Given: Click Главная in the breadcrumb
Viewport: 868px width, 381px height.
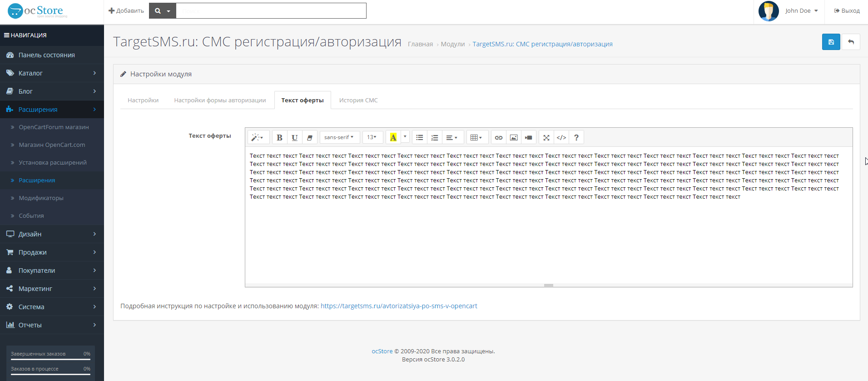Looking at the screenshot, I should tap(420, 44).
